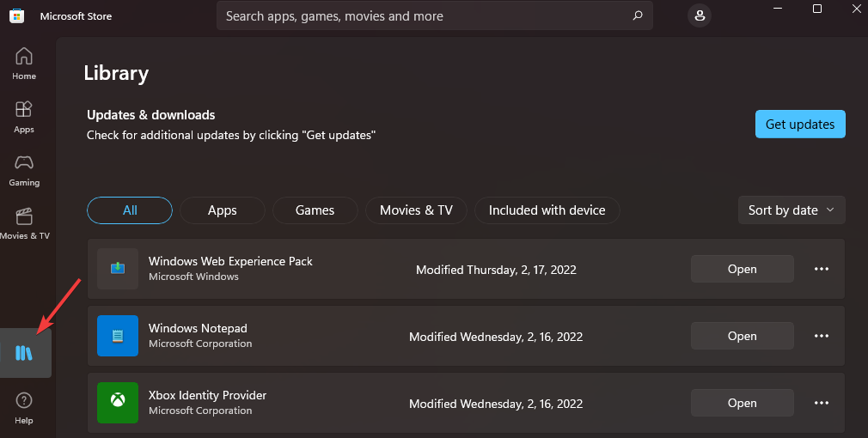868x438 pixels.
Task: Open the Home sidebar icon
Action: 24,64
